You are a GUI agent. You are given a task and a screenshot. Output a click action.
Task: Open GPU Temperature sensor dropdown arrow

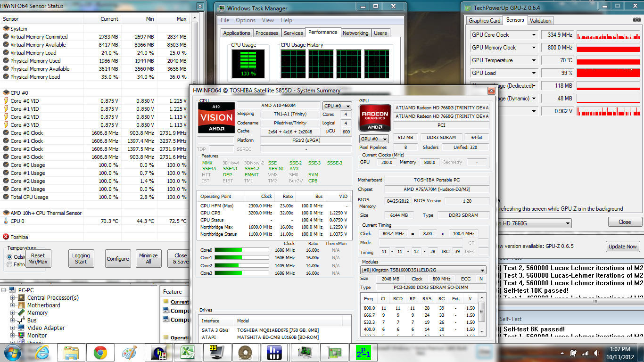[534, 60]
